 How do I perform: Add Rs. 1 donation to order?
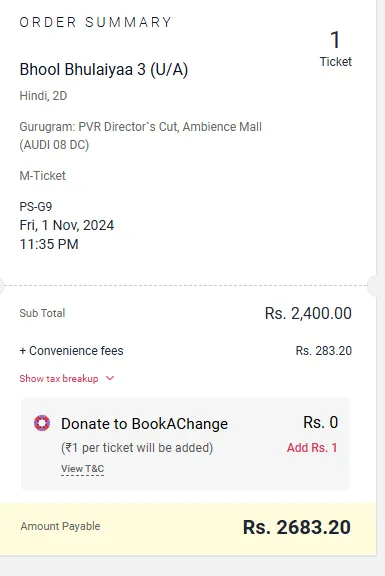click(312, 447)
